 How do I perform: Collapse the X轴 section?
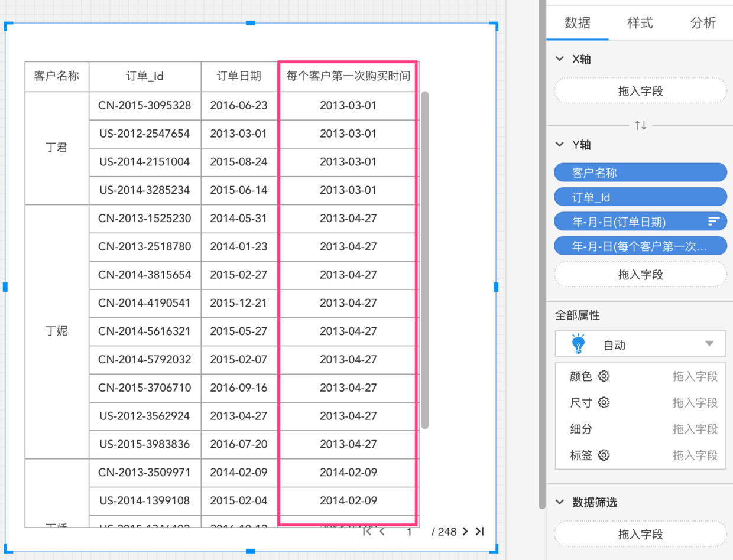tap(560, 59)
